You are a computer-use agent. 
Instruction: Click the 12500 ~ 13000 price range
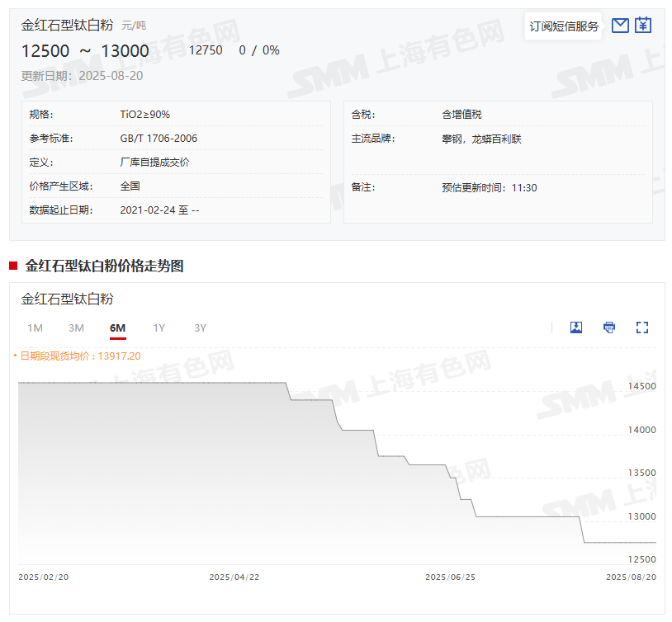point(85,51)
